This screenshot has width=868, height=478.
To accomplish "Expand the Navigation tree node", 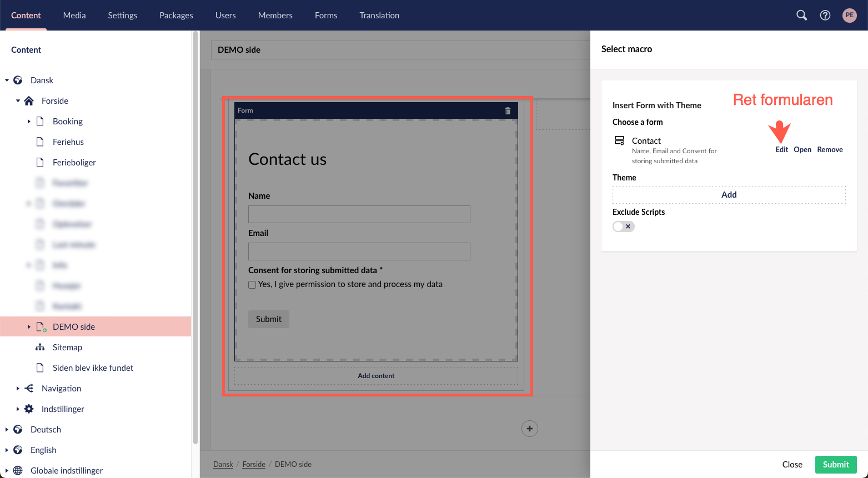I will (18, 388).
